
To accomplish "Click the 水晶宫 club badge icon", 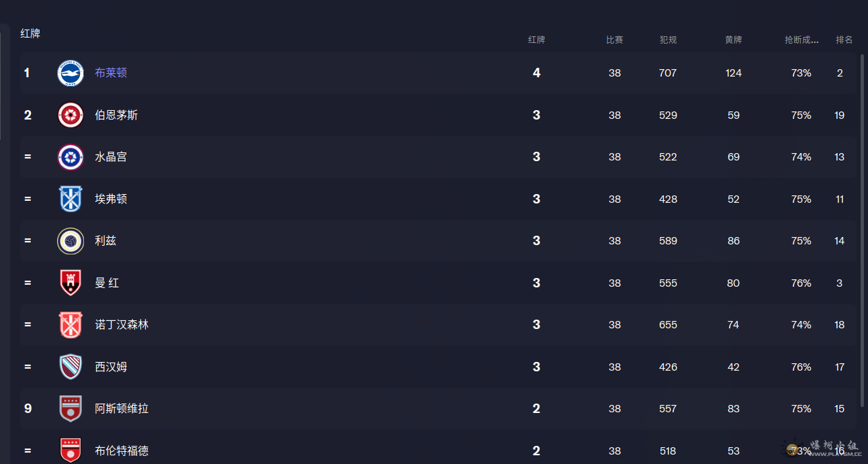I will (71, 157).
